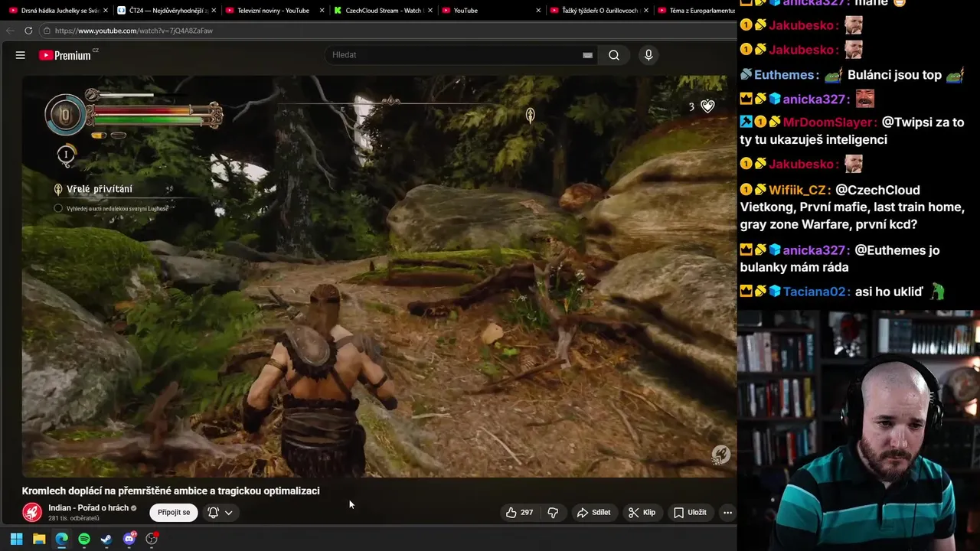Open Discord from taskbar
This screenshot has height=551, width=980.
(x=129, y=539)
